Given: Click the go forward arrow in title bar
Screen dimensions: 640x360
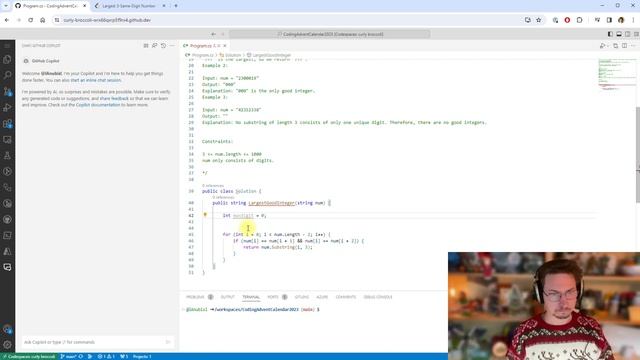Looking at the screenshot, I should click(x=222, y=34).
